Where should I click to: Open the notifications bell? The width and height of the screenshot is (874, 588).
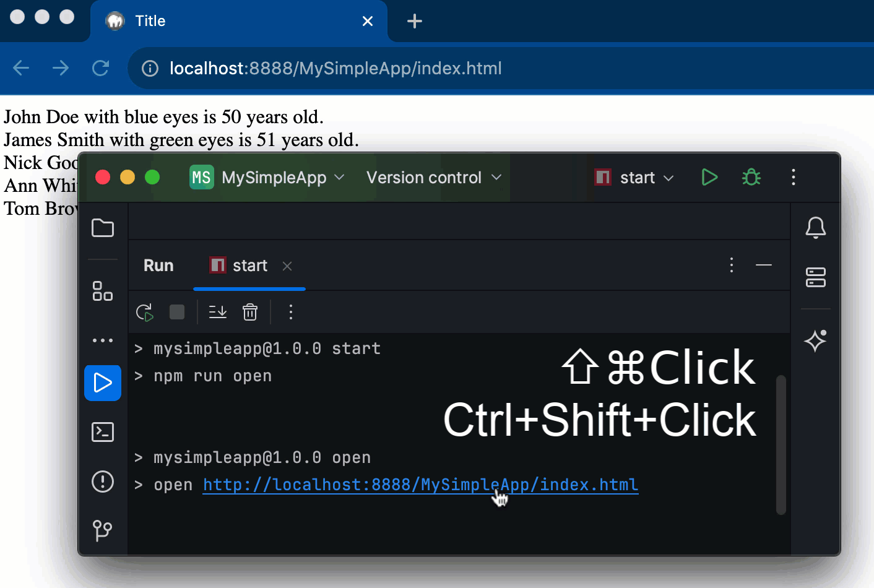pyautogui.click(x=815, y=228)
